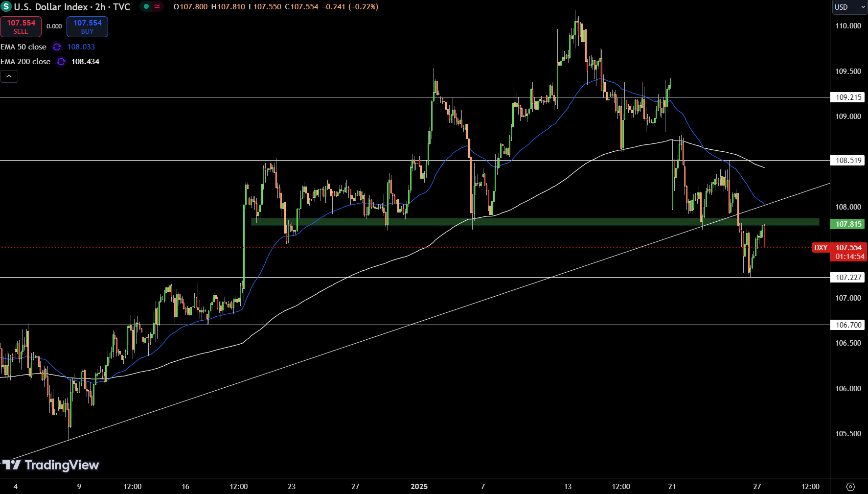
Task: Click the red approximation data-mode icon
Action: pyautogui.click(x=158, y=7)
